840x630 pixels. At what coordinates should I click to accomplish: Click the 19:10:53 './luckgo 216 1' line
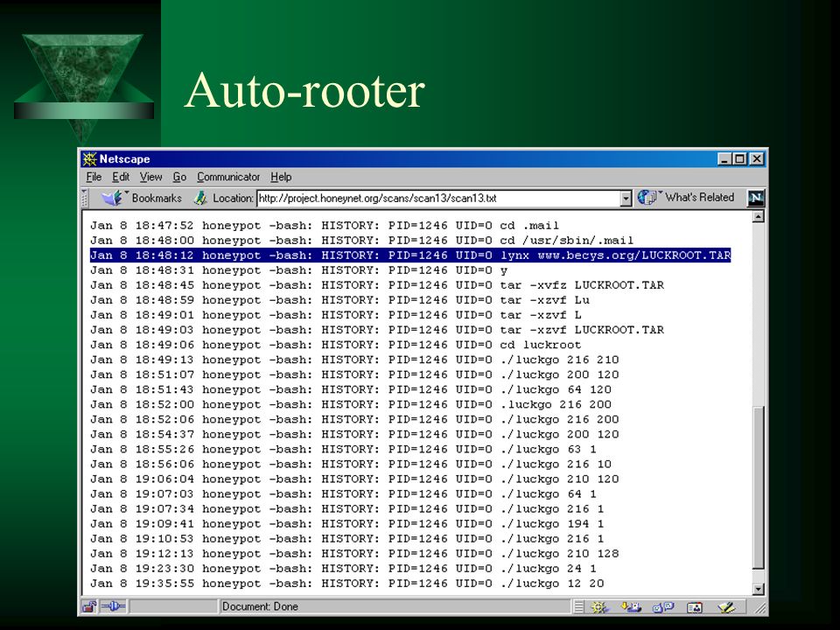tap(347, 539)
